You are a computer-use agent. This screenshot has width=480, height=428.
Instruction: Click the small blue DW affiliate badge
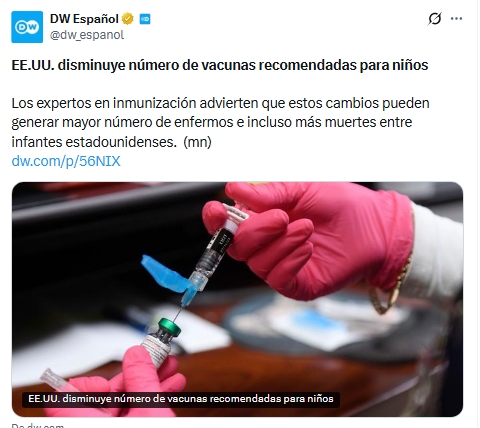click(145, 19)
